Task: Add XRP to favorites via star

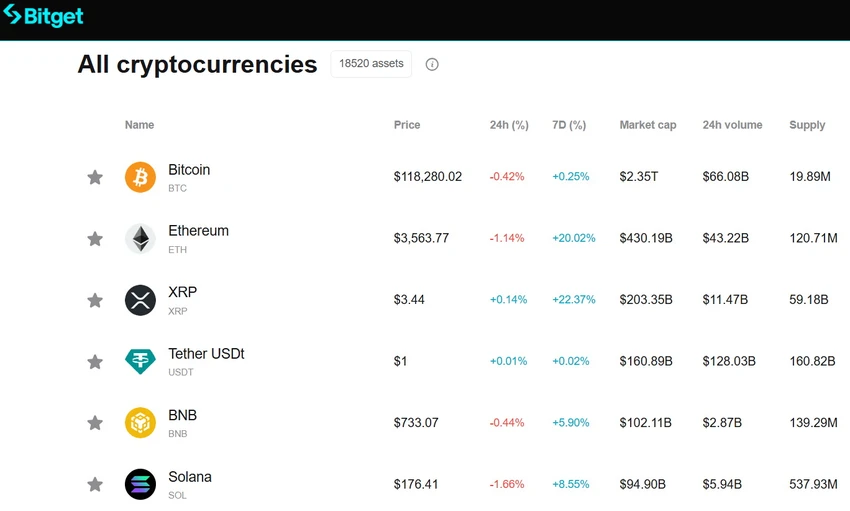Action: [95, 300]
